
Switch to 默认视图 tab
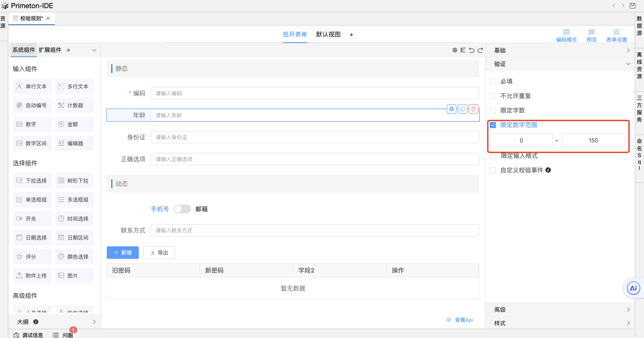[x=328, y=35]
